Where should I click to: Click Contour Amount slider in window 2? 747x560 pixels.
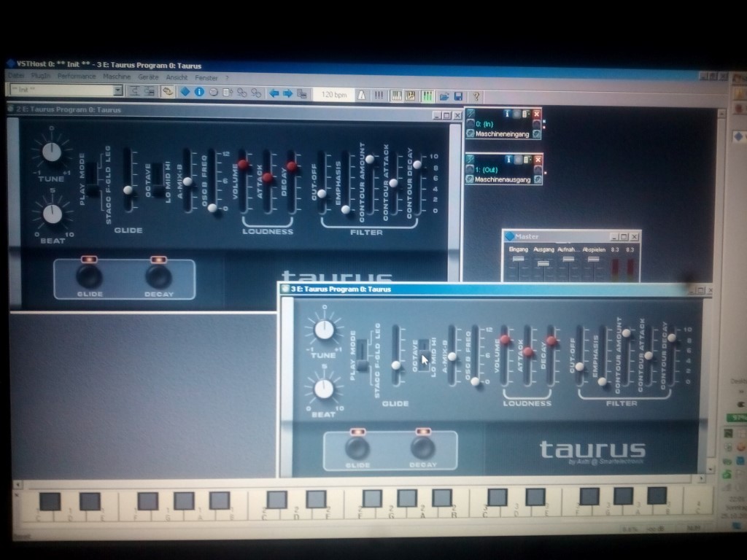370,159
